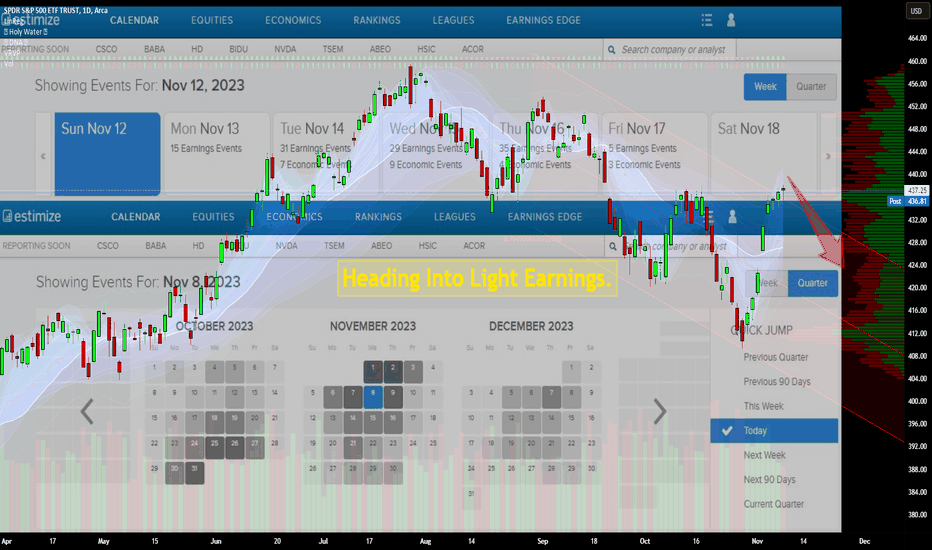Select the Mon Nov 13 day card
The width and height of the screenshot is (932, 550).
pos(217,154)
